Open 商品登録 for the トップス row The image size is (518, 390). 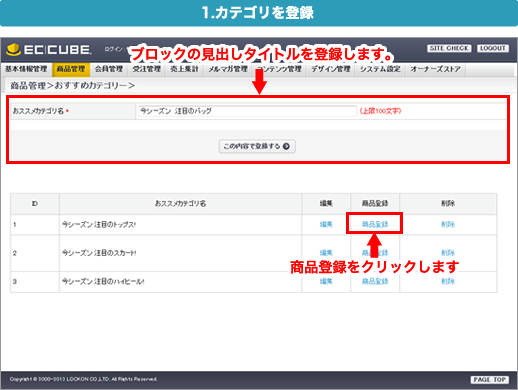pyautogui.click(x=375, y=224)
